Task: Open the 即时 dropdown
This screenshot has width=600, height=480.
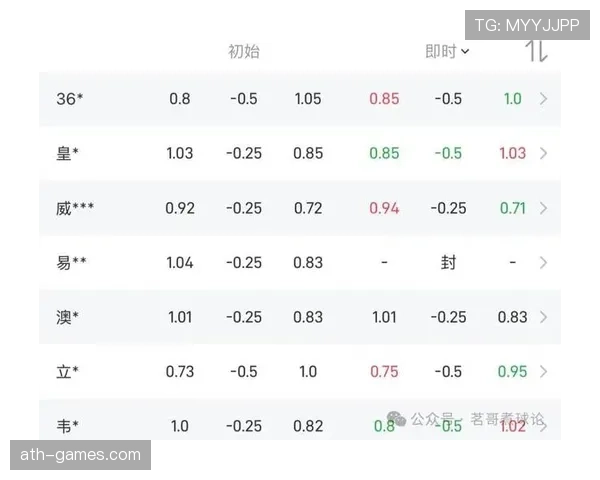Action: (x=447, y=52)
